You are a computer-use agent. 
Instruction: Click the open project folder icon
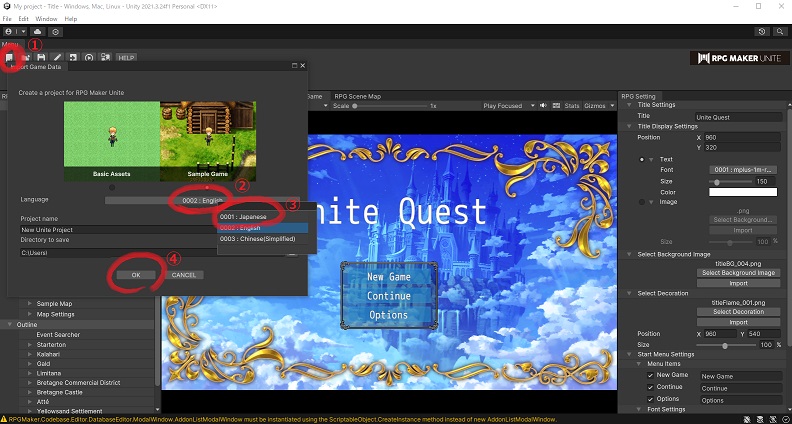(25, 58)
